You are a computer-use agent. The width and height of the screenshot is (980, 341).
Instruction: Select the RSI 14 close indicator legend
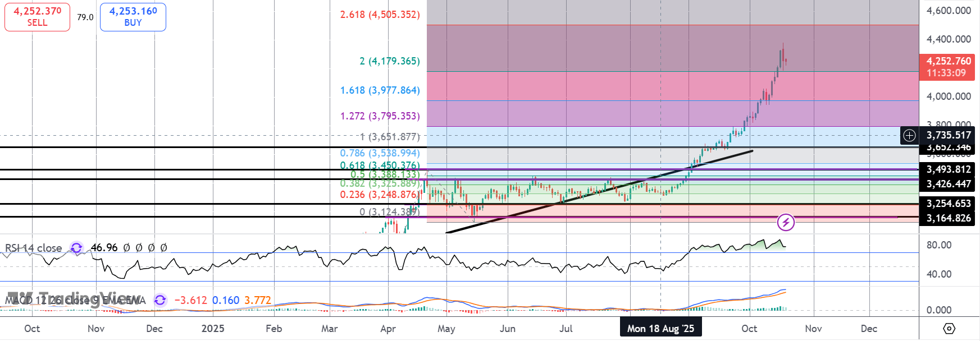34,248
